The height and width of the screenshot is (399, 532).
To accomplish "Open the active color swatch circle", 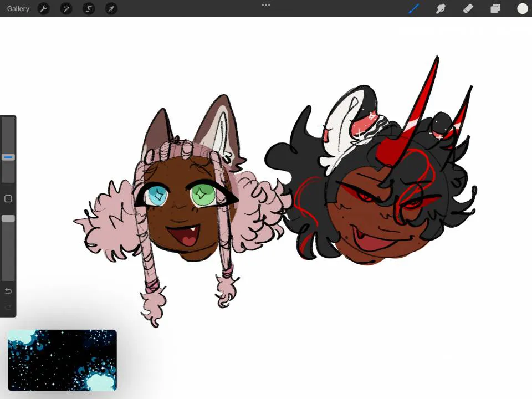I will click(x=522, y=9).
